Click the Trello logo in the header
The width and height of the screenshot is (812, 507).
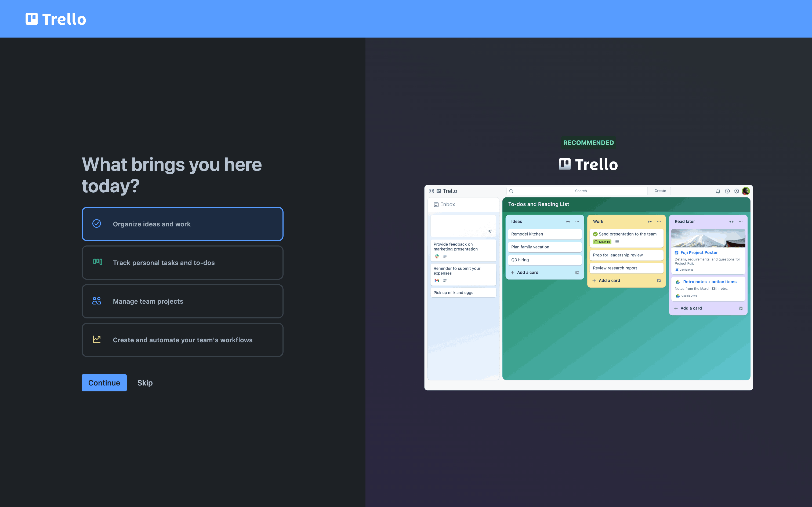tap(56, 19)
